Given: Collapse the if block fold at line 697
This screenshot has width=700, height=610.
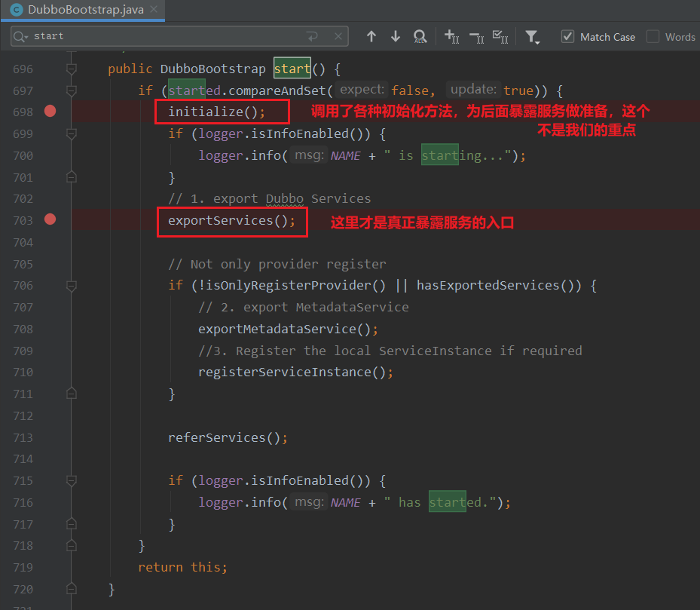Looking at the screenshot, I should coord(72,90).
